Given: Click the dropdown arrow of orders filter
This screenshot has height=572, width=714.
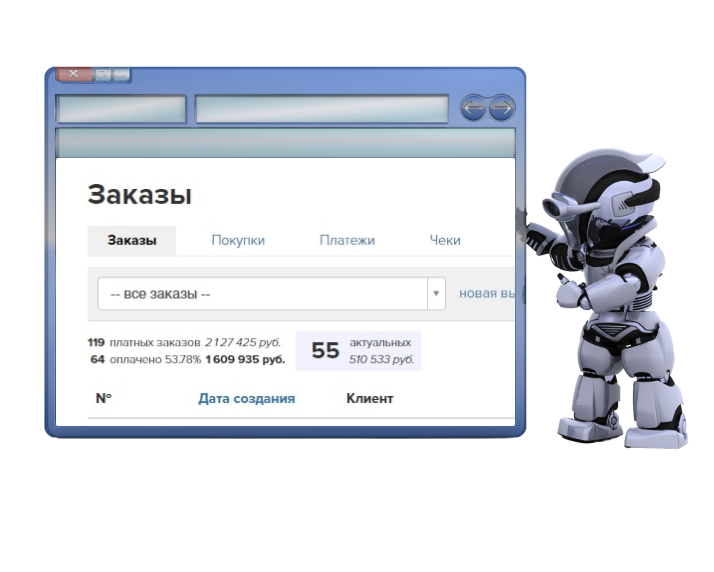Looking at the screenshot, I should click(436, 294).
